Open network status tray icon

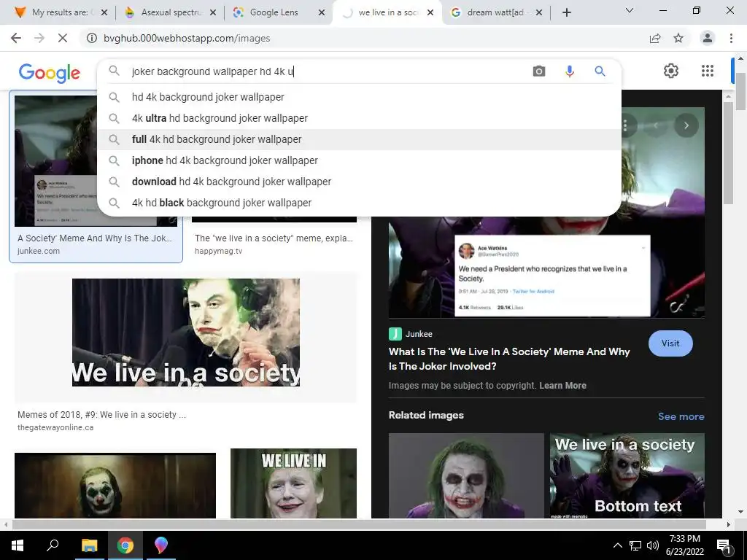[x=635, y=545]
